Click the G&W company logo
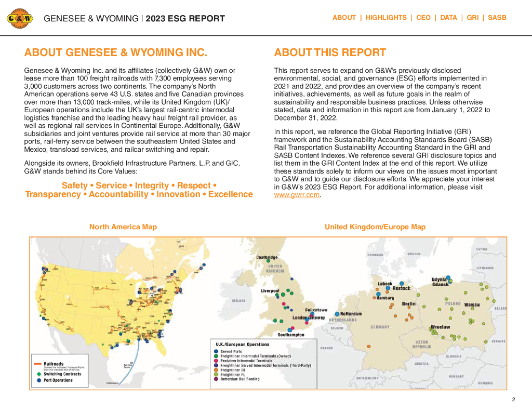532x411 pixels. (19, 19)
